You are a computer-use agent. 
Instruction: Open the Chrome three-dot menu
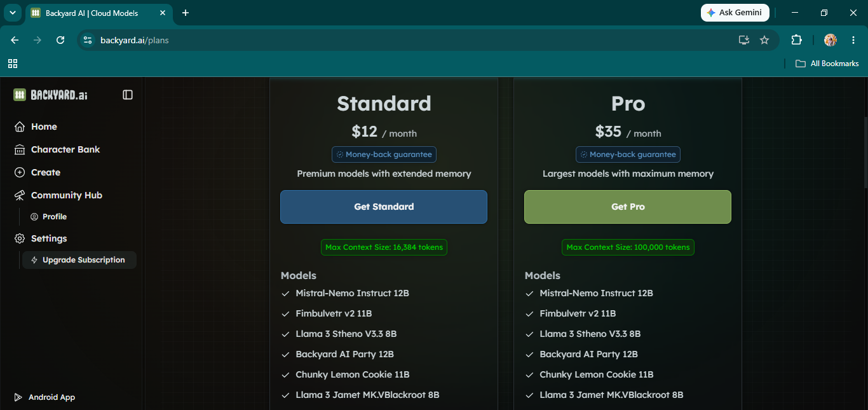coord(852,40)
